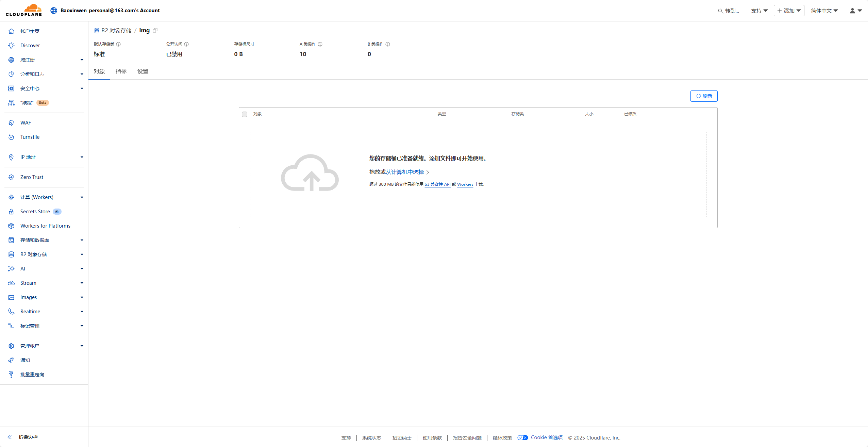868x447 pixels.
Task: Click the Zero Trust icon
Action: 11,177
